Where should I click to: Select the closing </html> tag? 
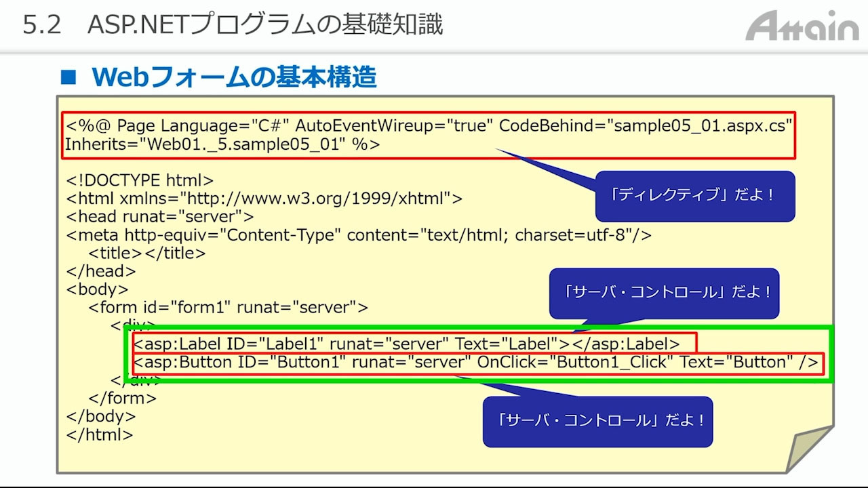tap(100, 435)
